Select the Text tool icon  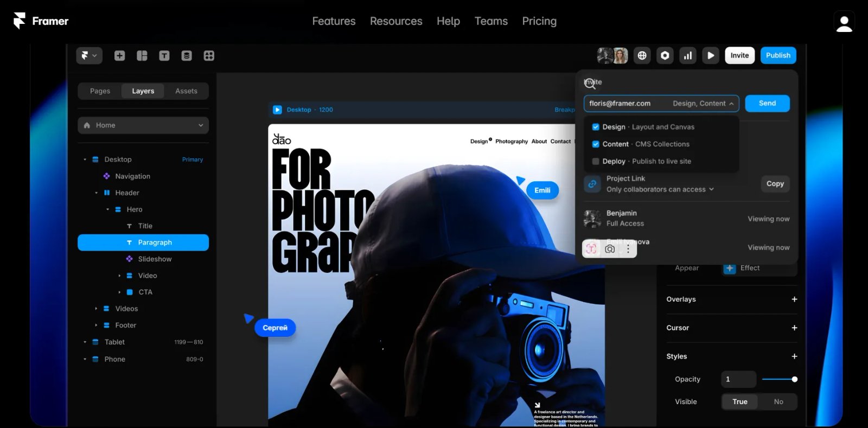[164, 55]
